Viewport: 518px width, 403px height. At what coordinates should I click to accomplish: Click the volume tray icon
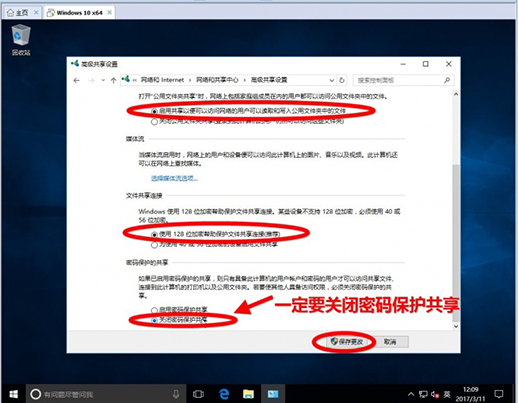point(435,395)
